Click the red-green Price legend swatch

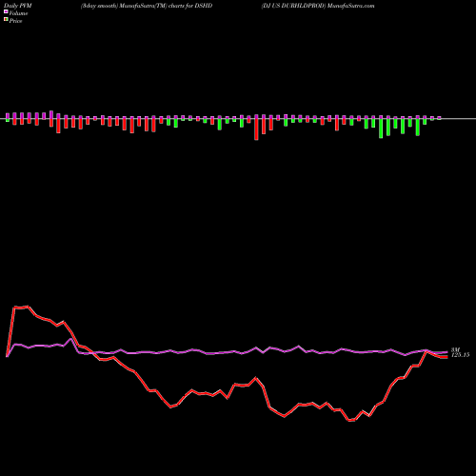[6, 20]
